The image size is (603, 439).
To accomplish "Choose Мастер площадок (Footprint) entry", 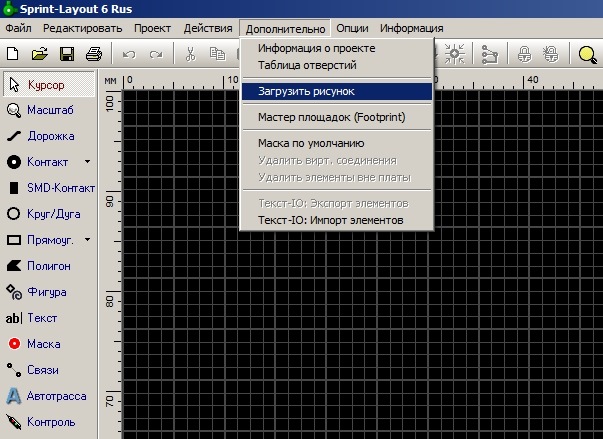I will (x=337, y=117).
